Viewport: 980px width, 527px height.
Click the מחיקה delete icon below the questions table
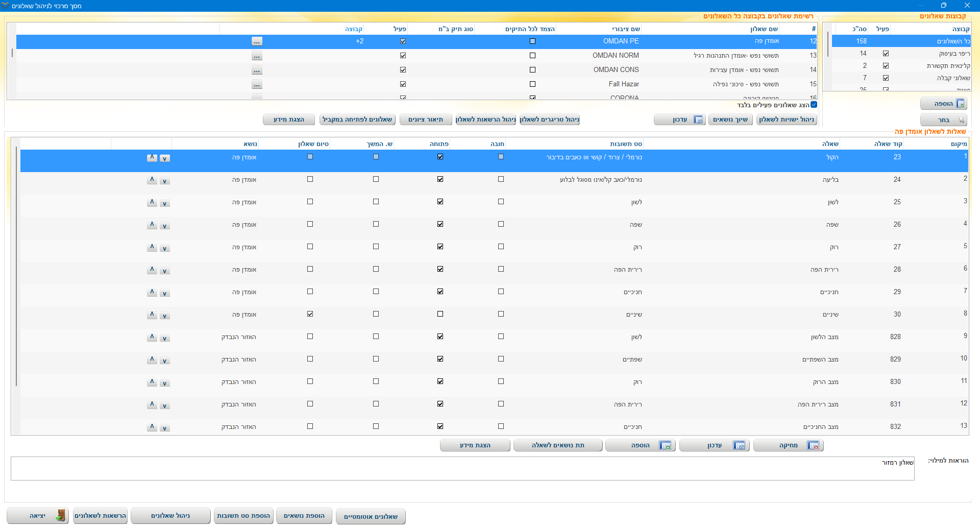[813, 445]
